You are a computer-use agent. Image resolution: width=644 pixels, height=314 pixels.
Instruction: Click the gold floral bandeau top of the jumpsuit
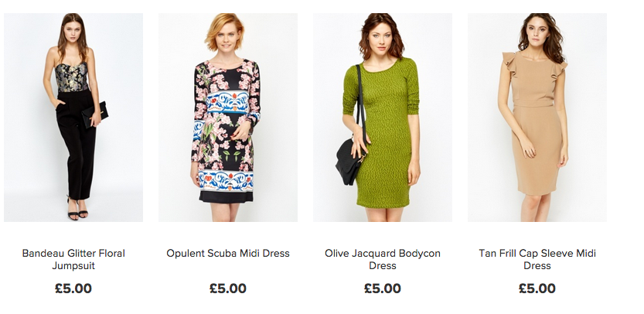(72, 77)
